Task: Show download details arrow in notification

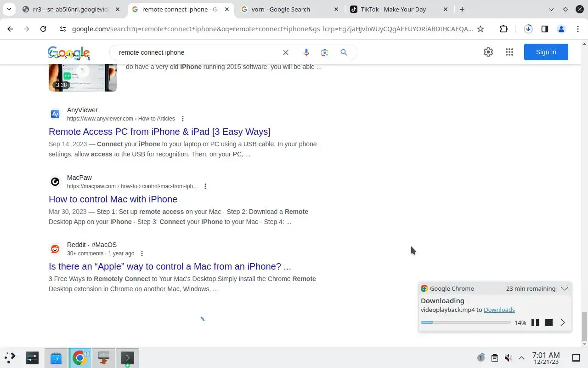Action: coord(563,322)
